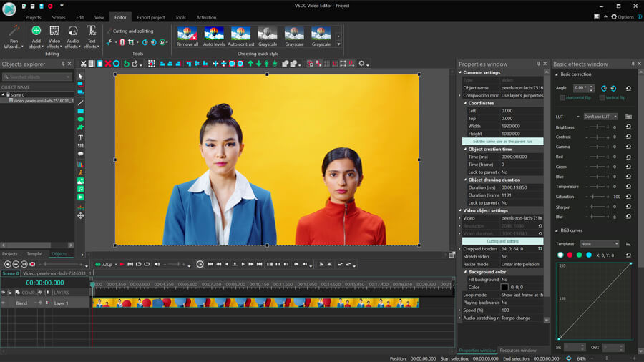Collapse the Basic correction section
The image size is (644, 362).
(x=557, y=74)
